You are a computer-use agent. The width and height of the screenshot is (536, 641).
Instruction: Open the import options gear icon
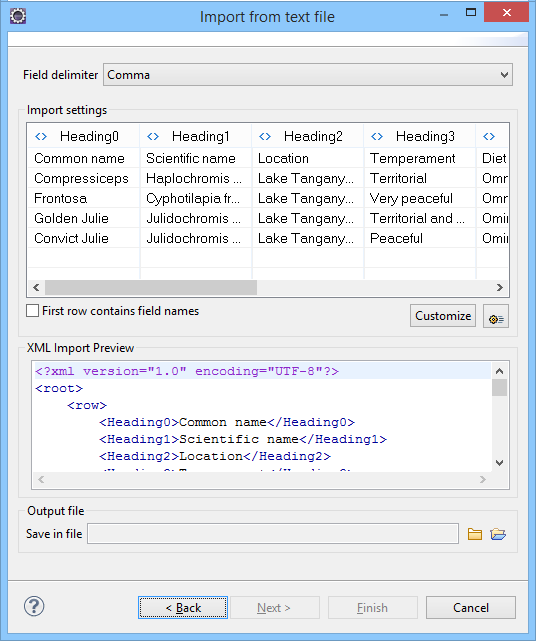[496, 316]
